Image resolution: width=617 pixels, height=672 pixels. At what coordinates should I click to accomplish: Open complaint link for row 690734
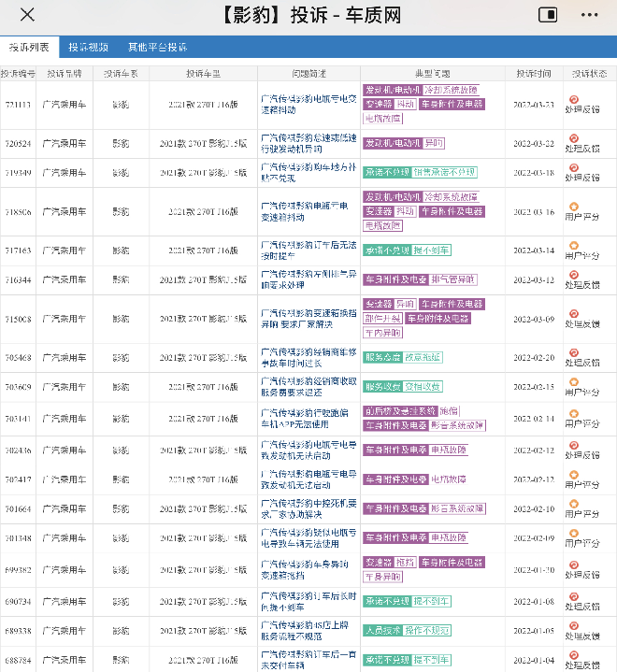308,602
